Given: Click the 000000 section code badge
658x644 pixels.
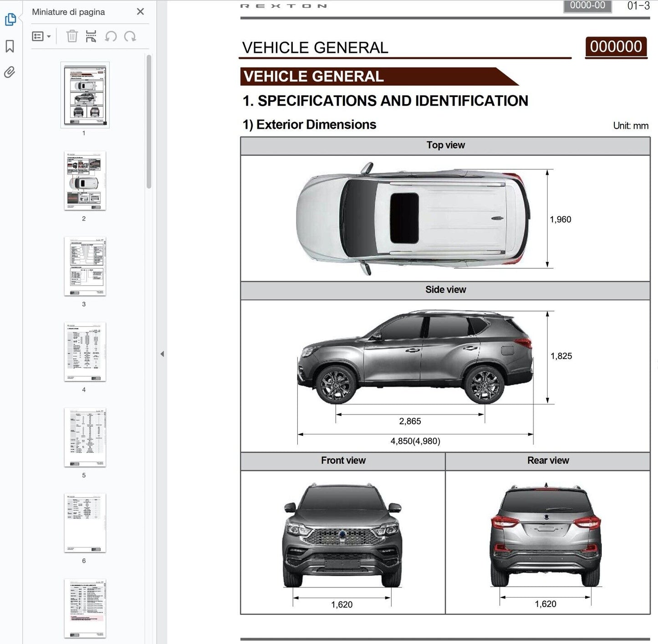Looking at the screenshot, I should [616, 47].
